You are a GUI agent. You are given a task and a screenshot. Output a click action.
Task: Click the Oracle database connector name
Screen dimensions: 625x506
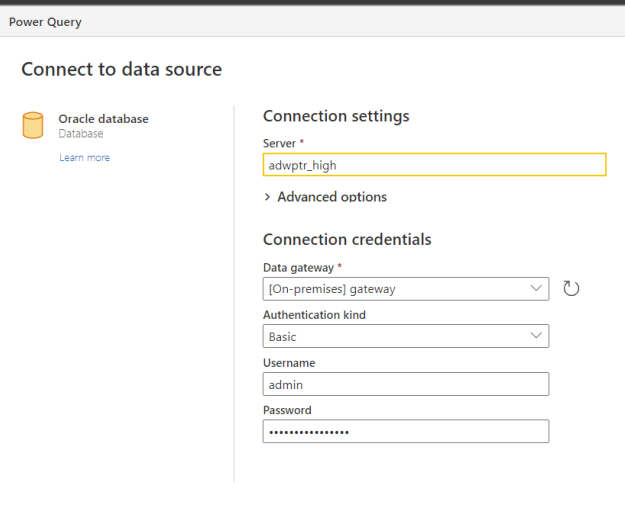(103, 119)
